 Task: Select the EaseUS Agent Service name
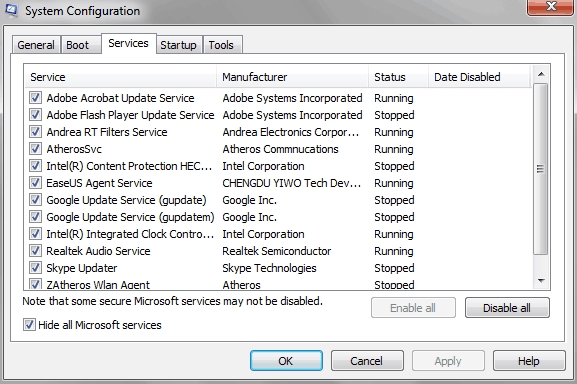click(x=99, y=183)
